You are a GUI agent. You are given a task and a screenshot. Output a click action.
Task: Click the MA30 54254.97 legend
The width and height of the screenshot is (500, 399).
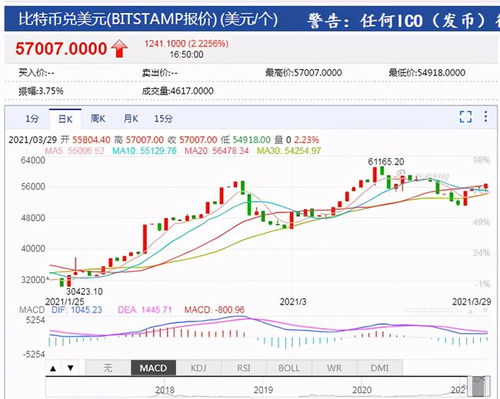click(x=289, y=151)
